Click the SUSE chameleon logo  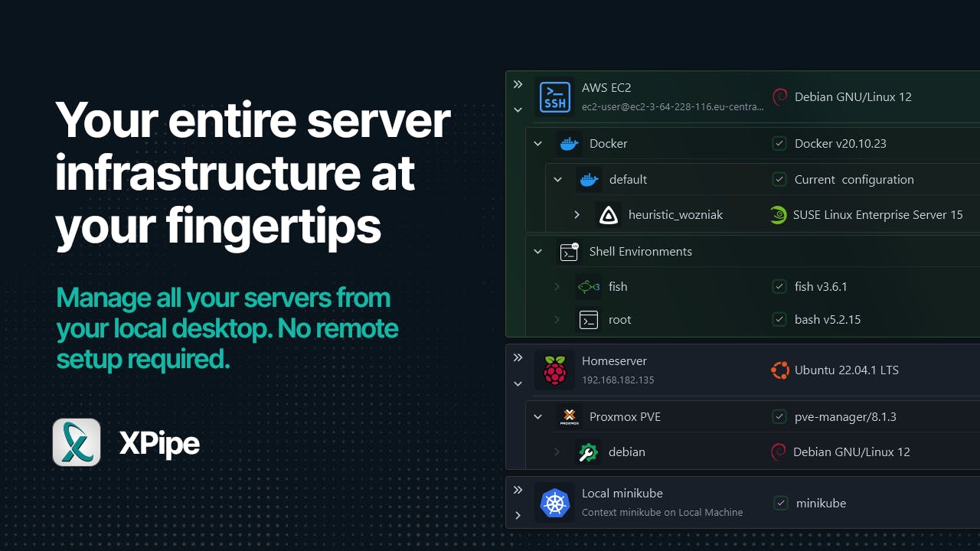pos(779,215)
